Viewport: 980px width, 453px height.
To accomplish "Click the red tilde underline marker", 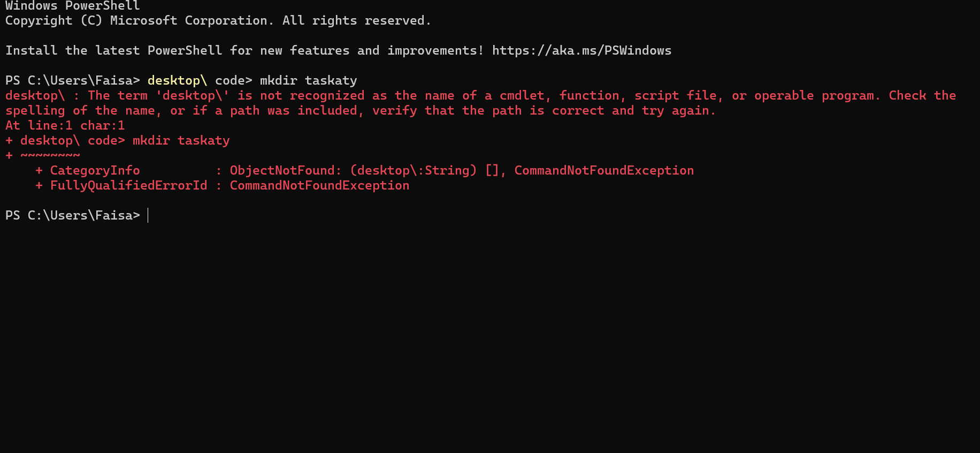I will [x=50, y=155].
